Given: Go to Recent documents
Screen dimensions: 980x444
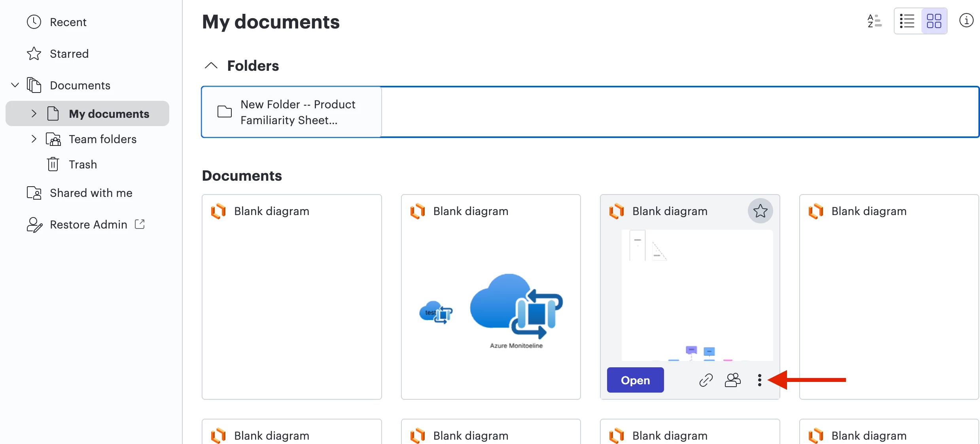Looking at the screenshot, I should pyautogui.click(x=68, y=22).
